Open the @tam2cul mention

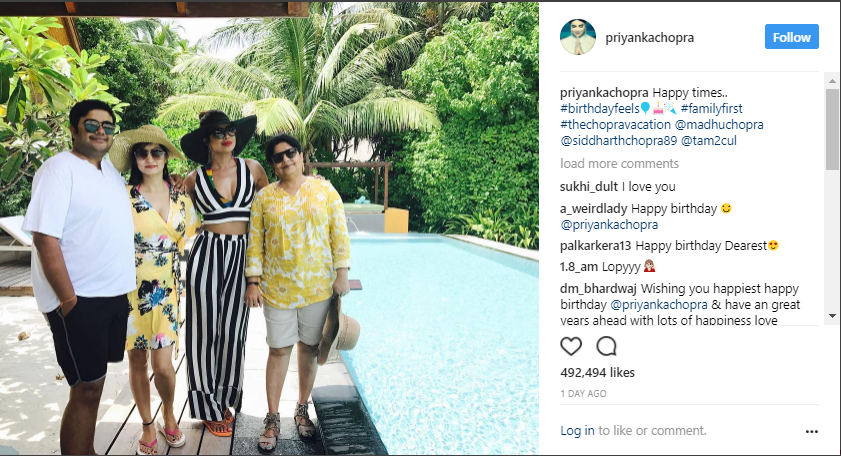point(709,141)
